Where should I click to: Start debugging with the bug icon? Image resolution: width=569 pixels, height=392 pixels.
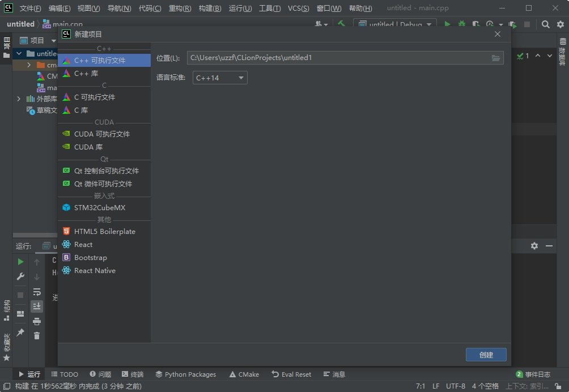coord(461,24)
